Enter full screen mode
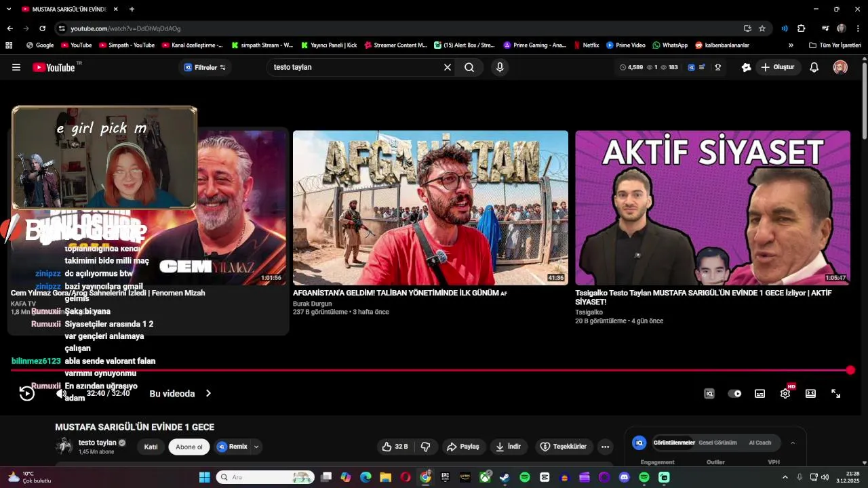This screenshot has height=488, width=868. (x=836, y=393)
